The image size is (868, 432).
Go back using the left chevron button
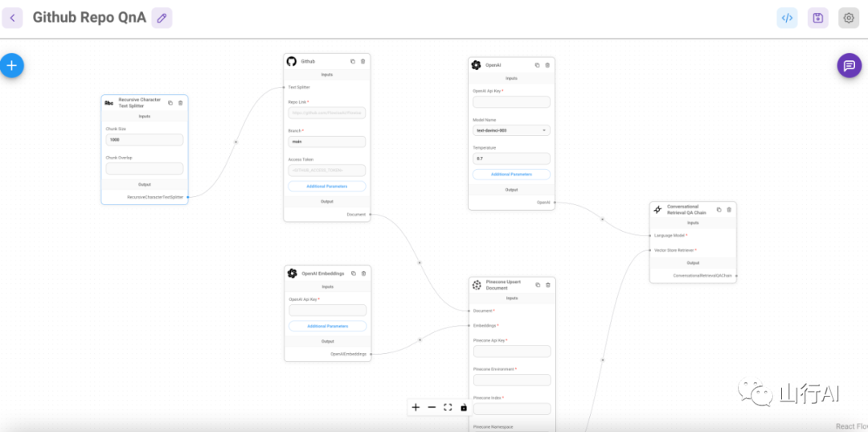[x=12, y=18]
